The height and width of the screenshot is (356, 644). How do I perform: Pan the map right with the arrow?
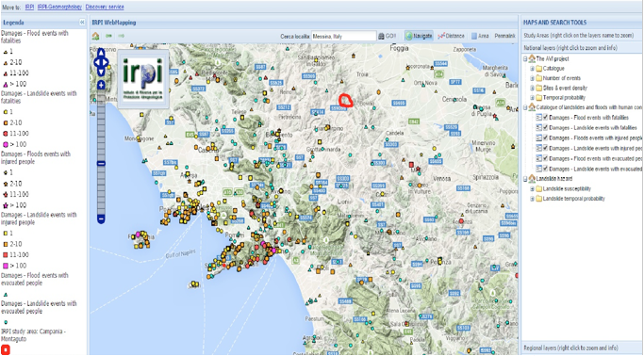point(106,62)
